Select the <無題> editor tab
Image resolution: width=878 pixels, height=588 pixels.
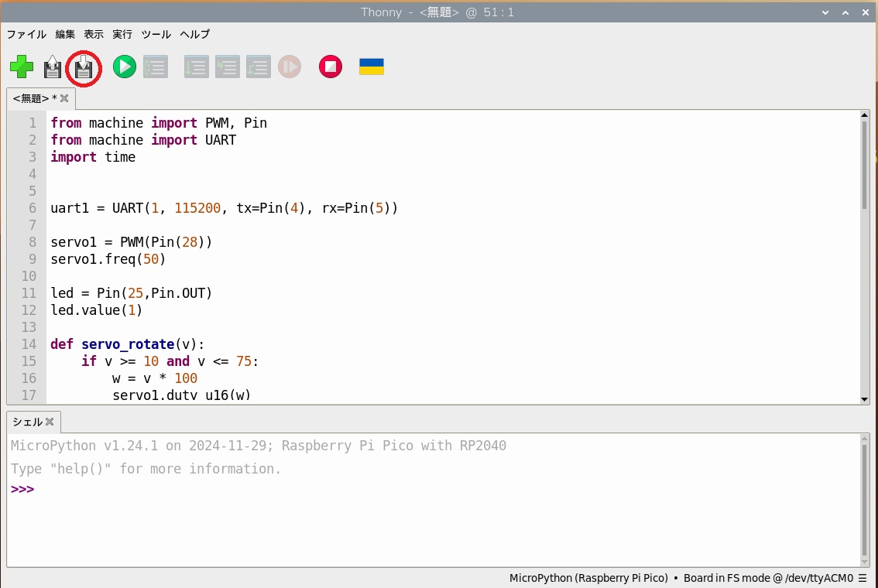pyautogui.click(x=31, y=98)
